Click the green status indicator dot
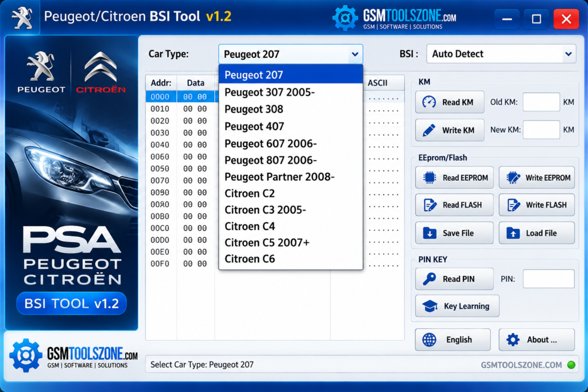588x392 pixels. pyautogui.click(x=571, y=364)
